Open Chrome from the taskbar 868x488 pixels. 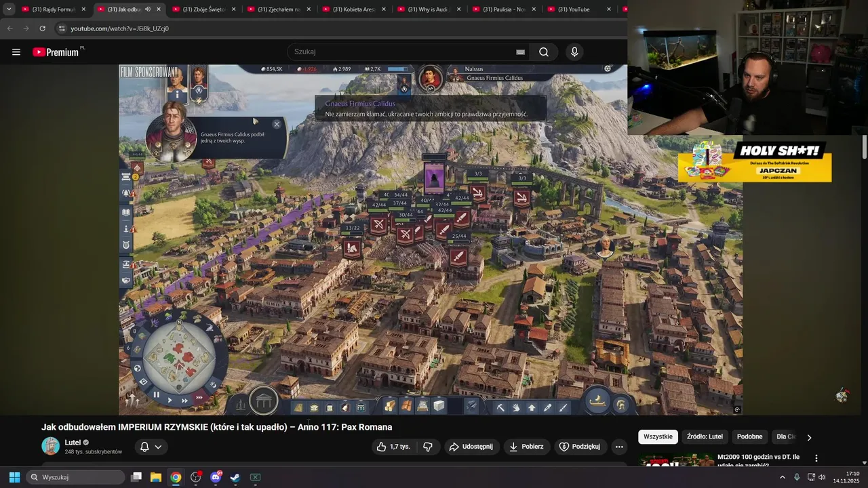pos(176,477)
